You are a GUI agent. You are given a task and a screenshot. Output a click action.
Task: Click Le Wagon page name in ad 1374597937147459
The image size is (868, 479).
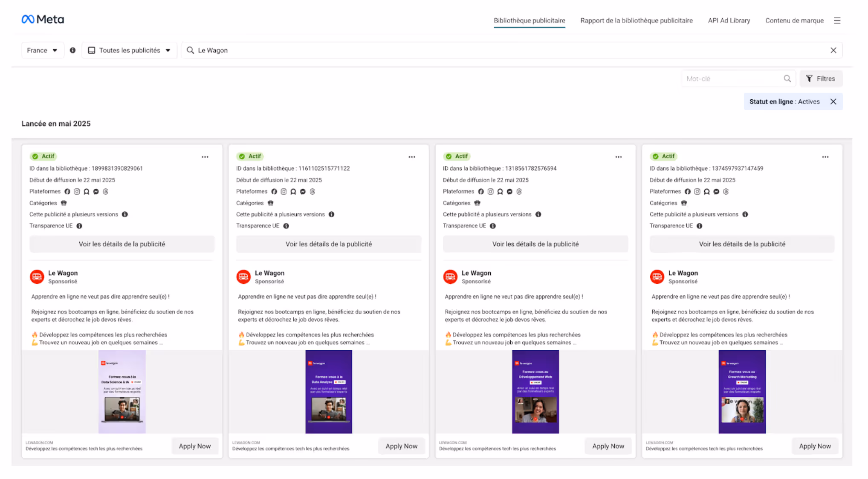[x=683, y=273]
